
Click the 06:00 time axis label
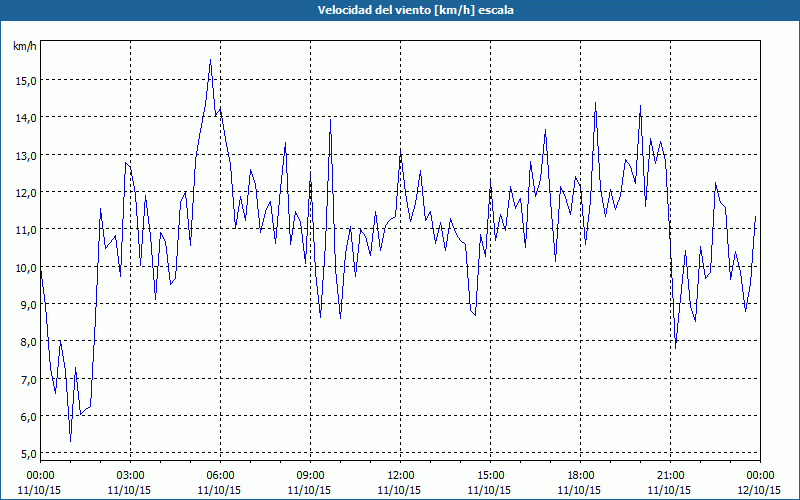tap(220, 476)
